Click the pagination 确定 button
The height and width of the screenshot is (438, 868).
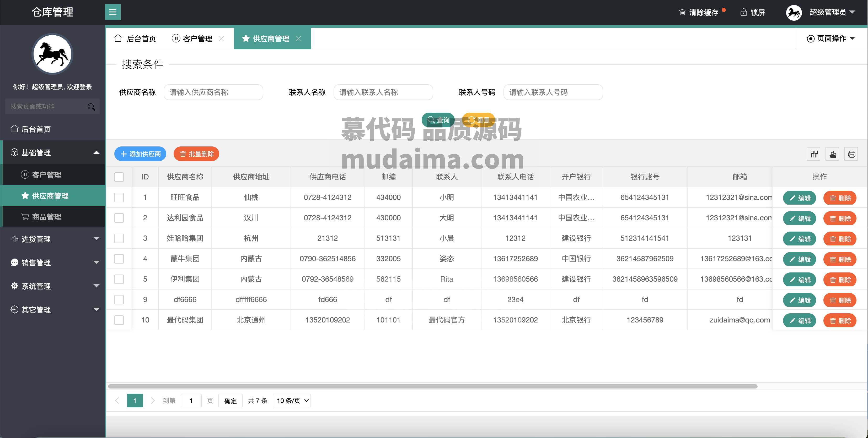[x=231, y=401]
